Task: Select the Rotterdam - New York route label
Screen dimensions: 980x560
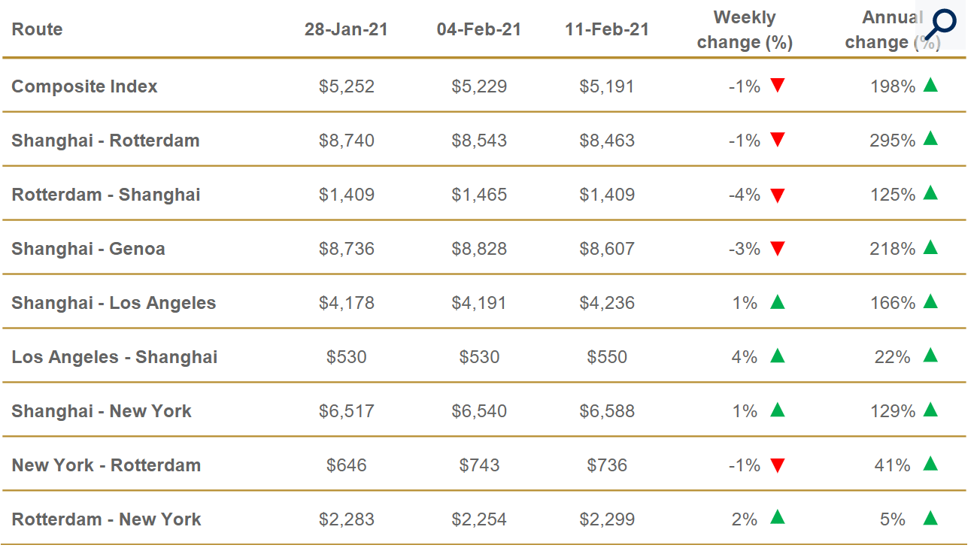Action: (106, 519)
